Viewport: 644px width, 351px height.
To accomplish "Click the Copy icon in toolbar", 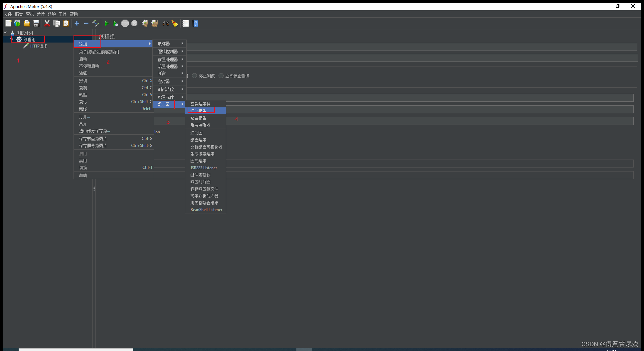I will [x=57, y=23].
